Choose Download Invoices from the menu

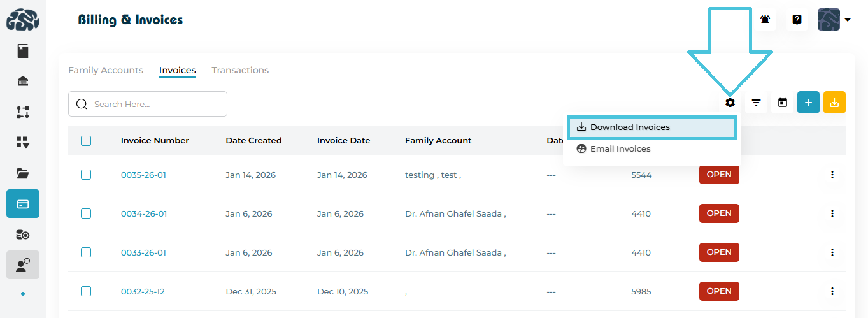pyautogui.click(x=630, y=127)
